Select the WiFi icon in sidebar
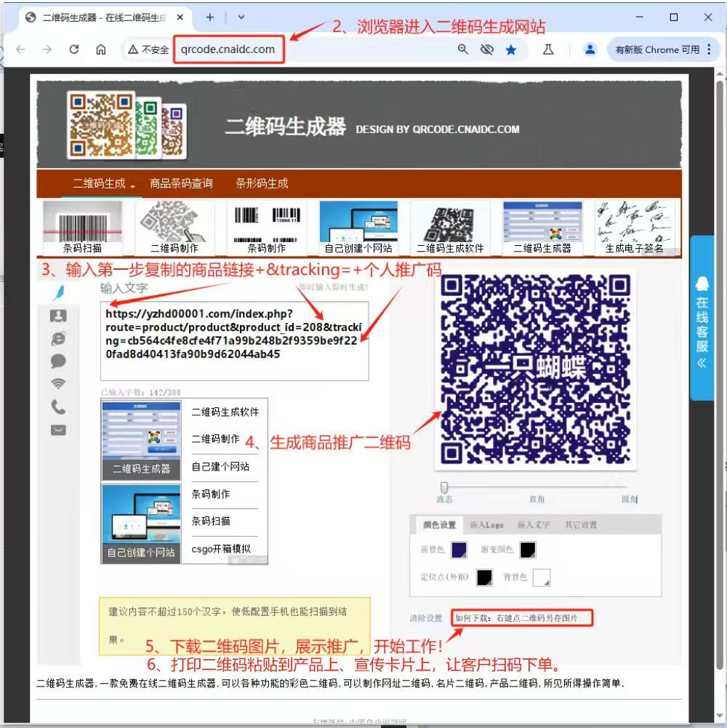Image resolution: width=727 pixels, height=728 pixels. click(58, 383)
